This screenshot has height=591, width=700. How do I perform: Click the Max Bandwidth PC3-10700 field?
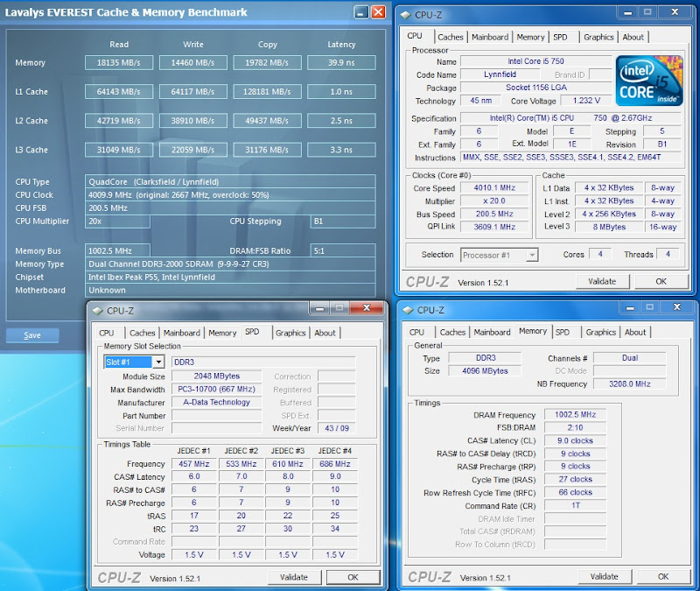coord(216,390)
